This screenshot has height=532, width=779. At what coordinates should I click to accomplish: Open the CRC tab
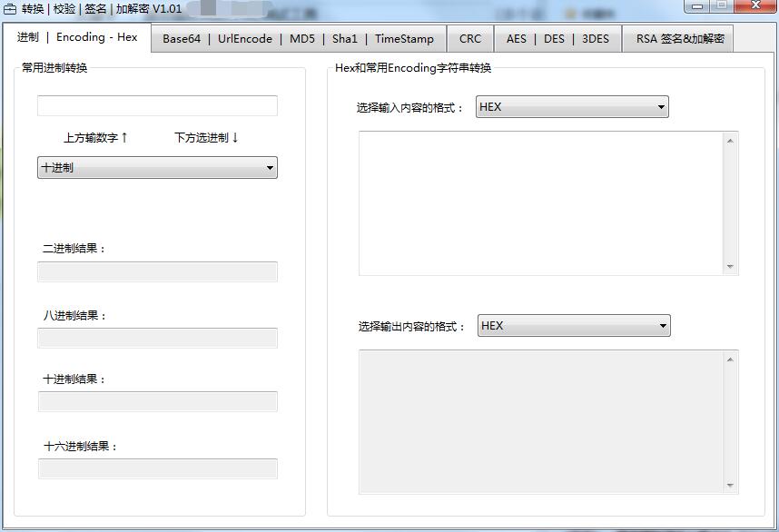tap(470, 39)
